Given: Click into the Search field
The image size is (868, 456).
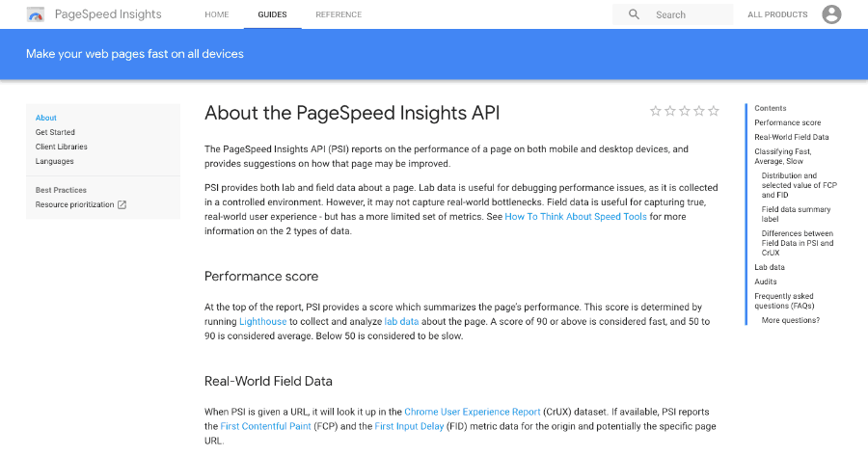Looking at the screenshot, I should click(672, 14).
